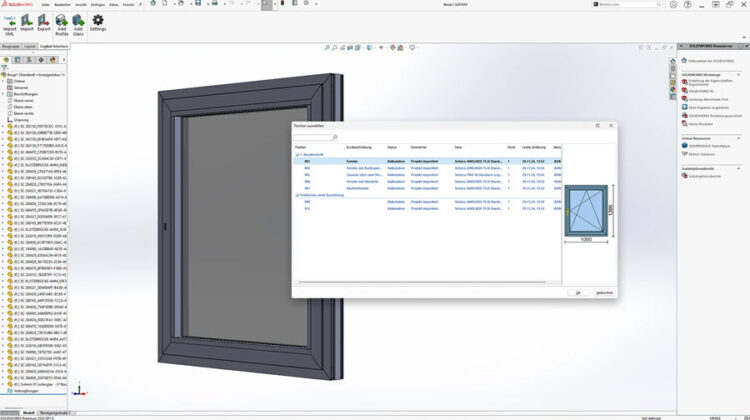Screen dimensions: 750x420
Task: Switch to the Baugruppe tab
Action: [10, 46]
